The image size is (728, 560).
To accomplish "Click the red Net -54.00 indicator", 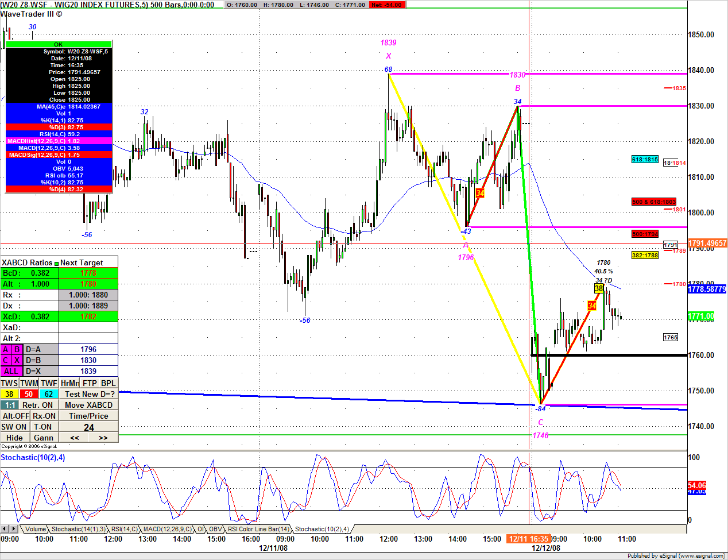I will pos(388,5).
